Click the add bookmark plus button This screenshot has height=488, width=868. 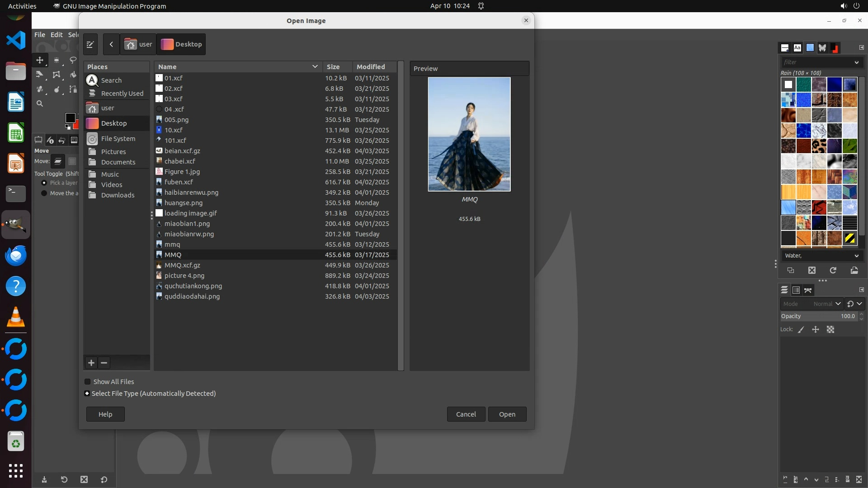(x=91, y=363)
